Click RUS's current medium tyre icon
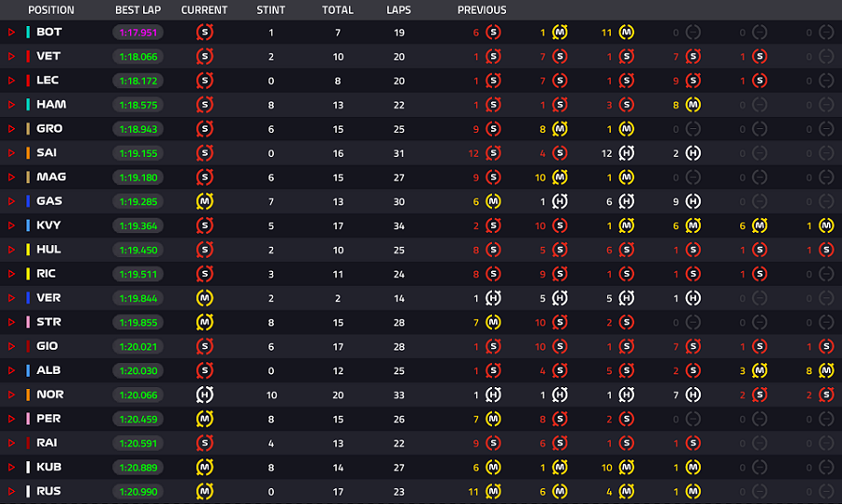 [205, 491]
